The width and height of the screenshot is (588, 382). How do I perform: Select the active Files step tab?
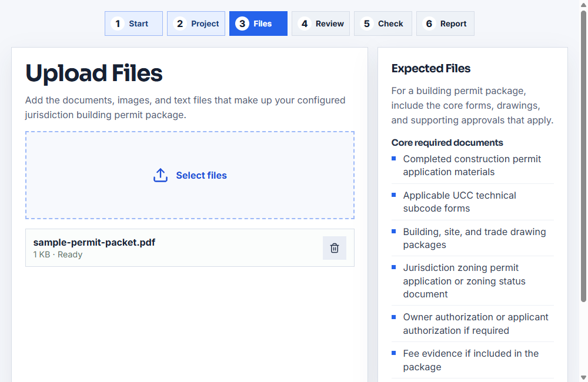coord(258,24)
